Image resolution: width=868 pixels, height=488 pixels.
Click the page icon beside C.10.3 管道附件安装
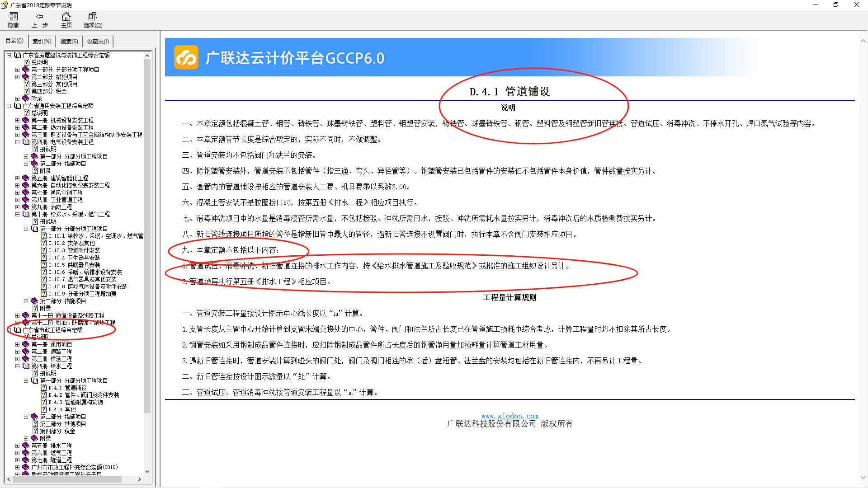44,250
